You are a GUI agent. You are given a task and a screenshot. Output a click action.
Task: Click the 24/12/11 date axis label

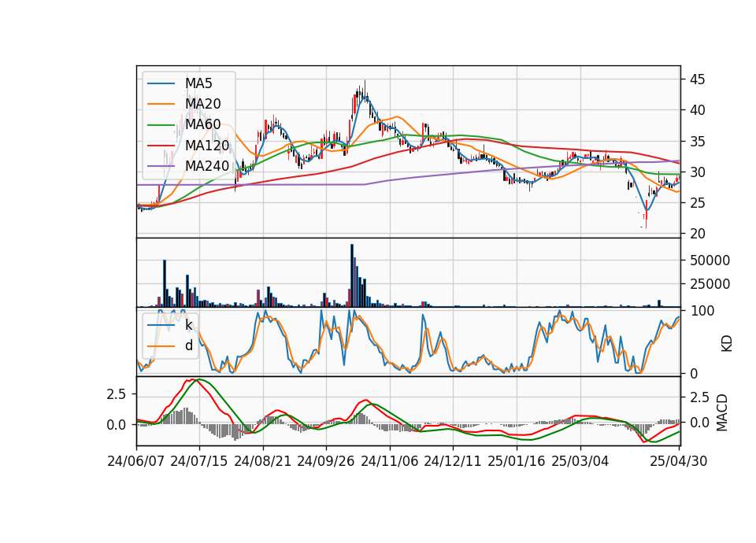coord(453,461)
